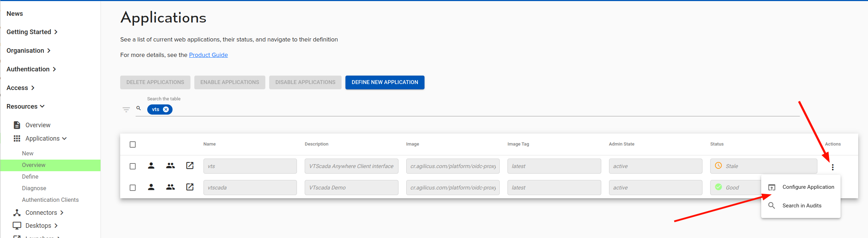Click the Define New Application button

tap(385, 82)
